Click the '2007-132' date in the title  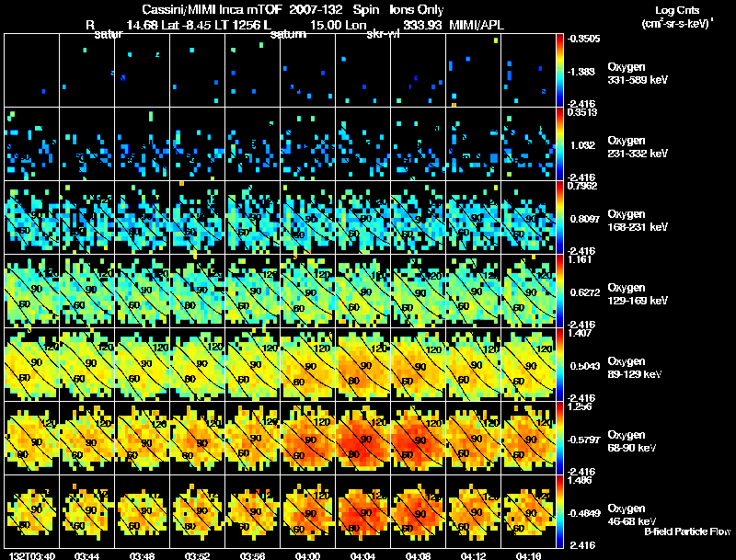click(316, 9)
